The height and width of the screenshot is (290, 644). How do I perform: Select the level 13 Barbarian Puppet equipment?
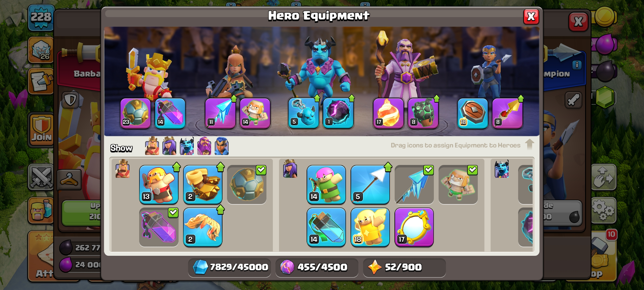tap(159, 184)
